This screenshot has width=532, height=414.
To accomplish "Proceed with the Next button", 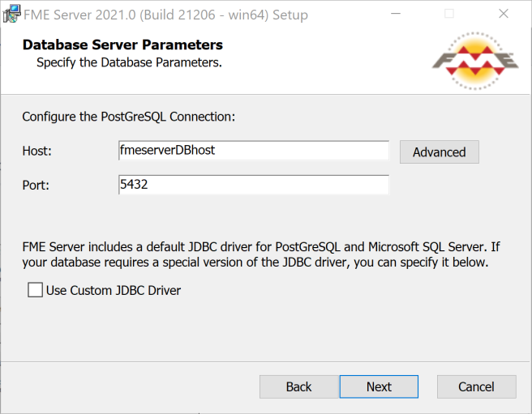I will (x=379, y=386).
